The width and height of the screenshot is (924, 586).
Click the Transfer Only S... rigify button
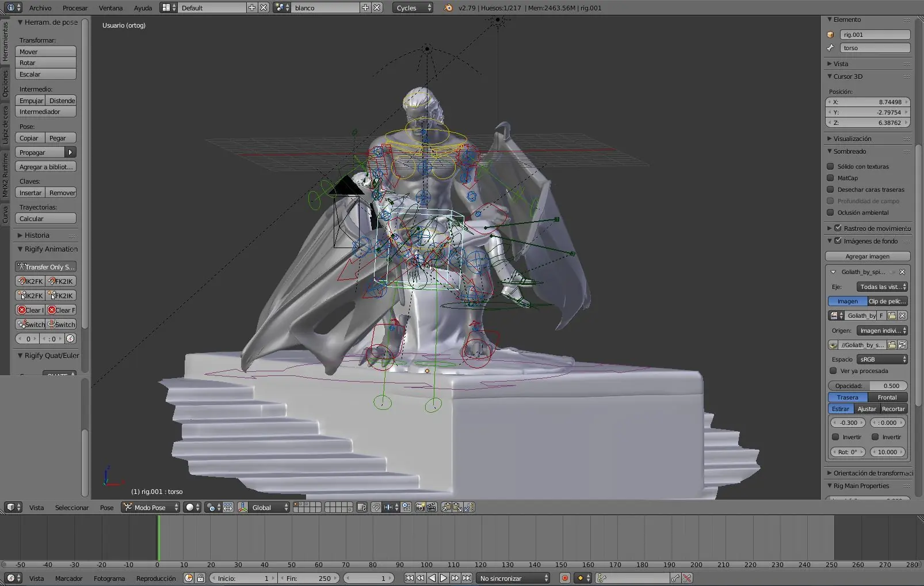tap(45, 267)
